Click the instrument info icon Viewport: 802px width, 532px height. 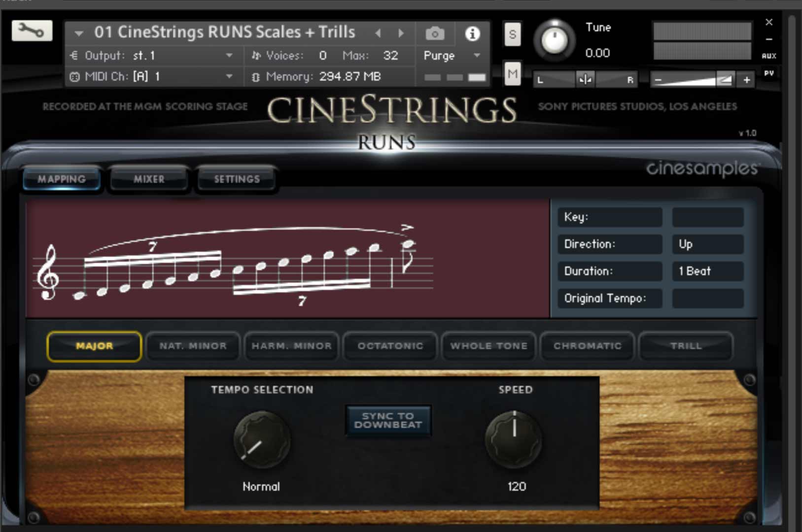coord(473,33)
